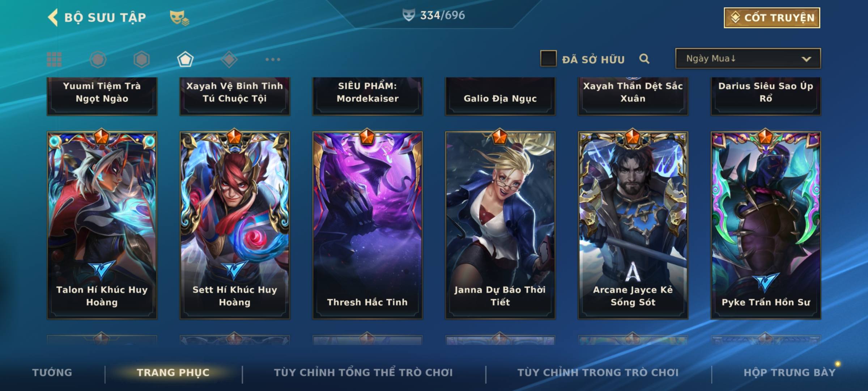Switch to Tùy Chỉnh Trong Trò Chơi tab
This screenshot has width=868, height=391.
click(598, 372)
